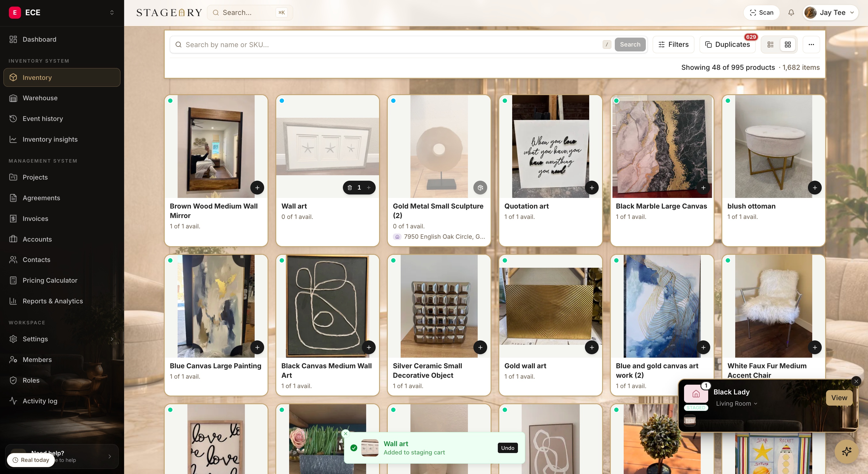The image size is (868, 474).
Task: Add Black Canvas Medium Wall Art to cart
Action: (x=369, y=347)
